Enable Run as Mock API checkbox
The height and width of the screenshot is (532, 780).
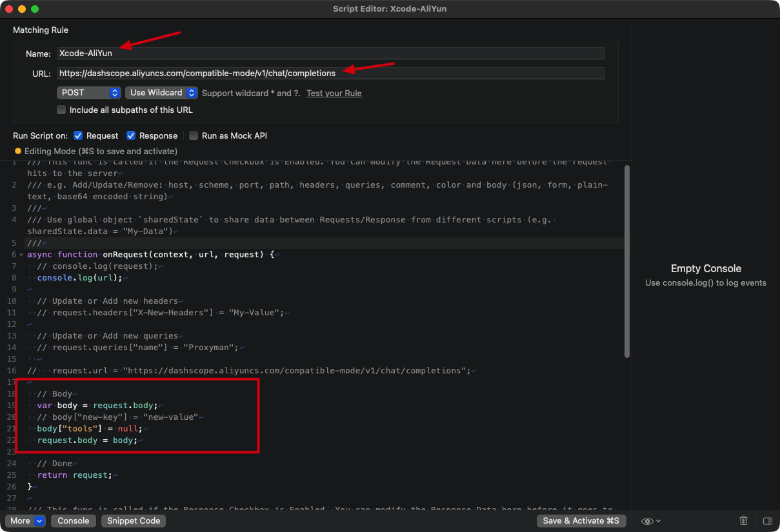click(194, 135)
